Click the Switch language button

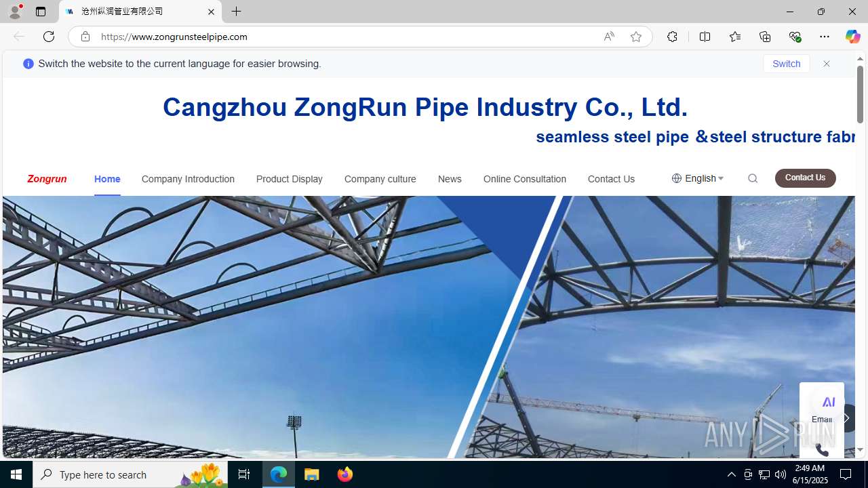(786, 64)
